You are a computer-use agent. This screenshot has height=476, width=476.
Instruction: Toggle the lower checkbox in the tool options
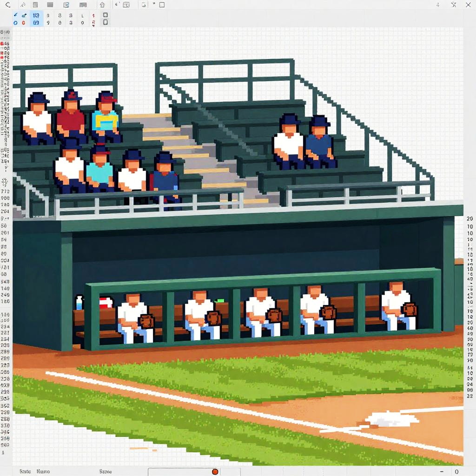pos(106,22)
